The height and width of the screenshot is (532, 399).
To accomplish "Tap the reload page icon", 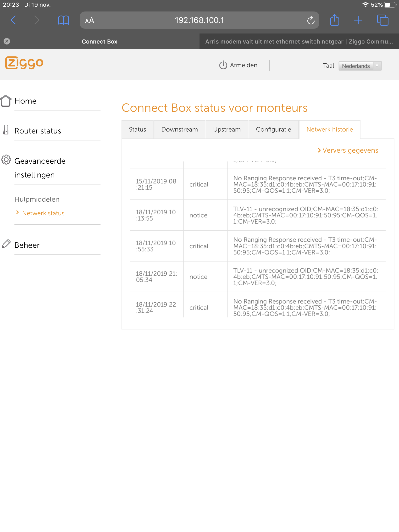I will point(310,20).
